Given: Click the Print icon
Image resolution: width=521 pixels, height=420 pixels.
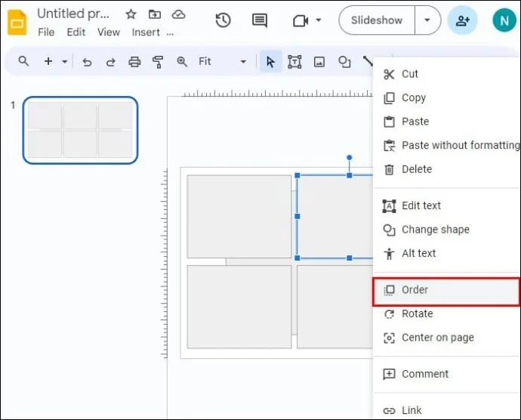Looking at the screenshot, I should (x=134, y=62).
